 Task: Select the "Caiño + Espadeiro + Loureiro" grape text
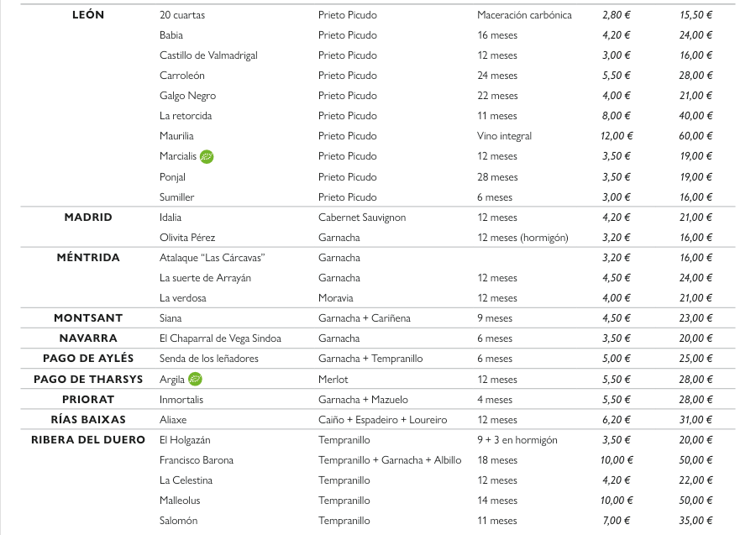[382, 420]
